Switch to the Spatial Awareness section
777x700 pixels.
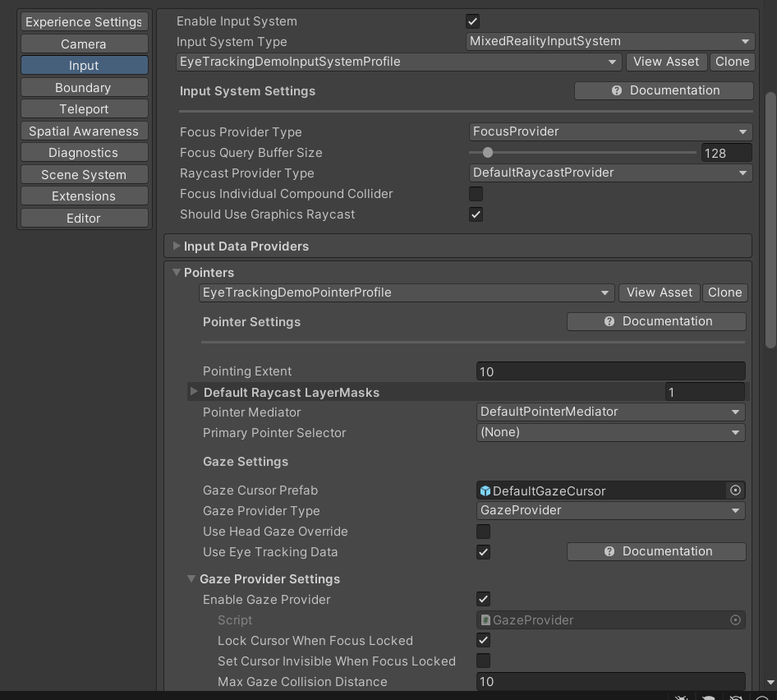[83, 131]
